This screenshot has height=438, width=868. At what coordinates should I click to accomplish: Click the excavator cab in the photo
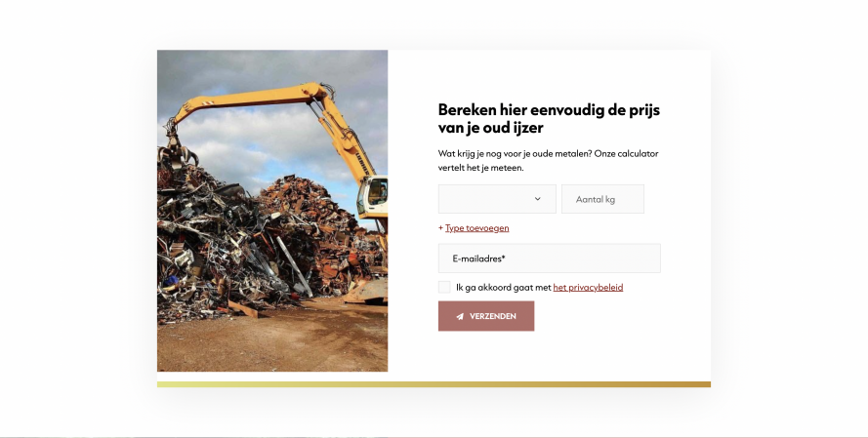[374, 196]
